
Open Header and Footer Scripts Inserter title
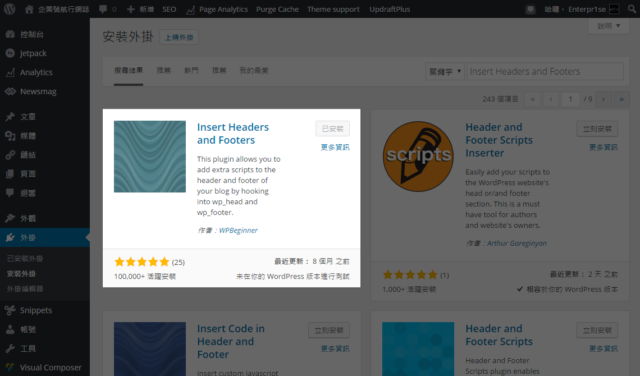tap(499, 140)
